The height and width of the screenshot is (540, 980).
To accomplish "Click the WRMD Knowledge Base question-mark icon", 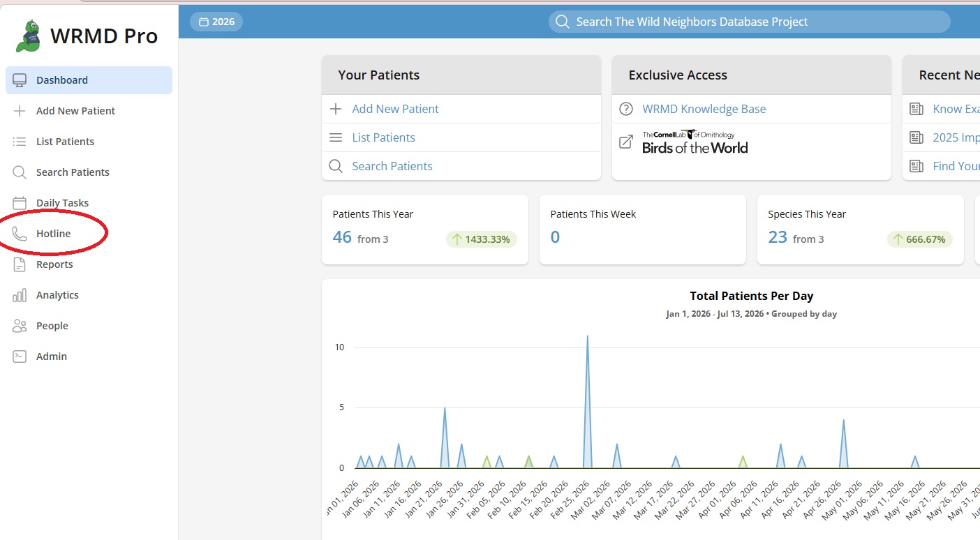I will (626, 109).
